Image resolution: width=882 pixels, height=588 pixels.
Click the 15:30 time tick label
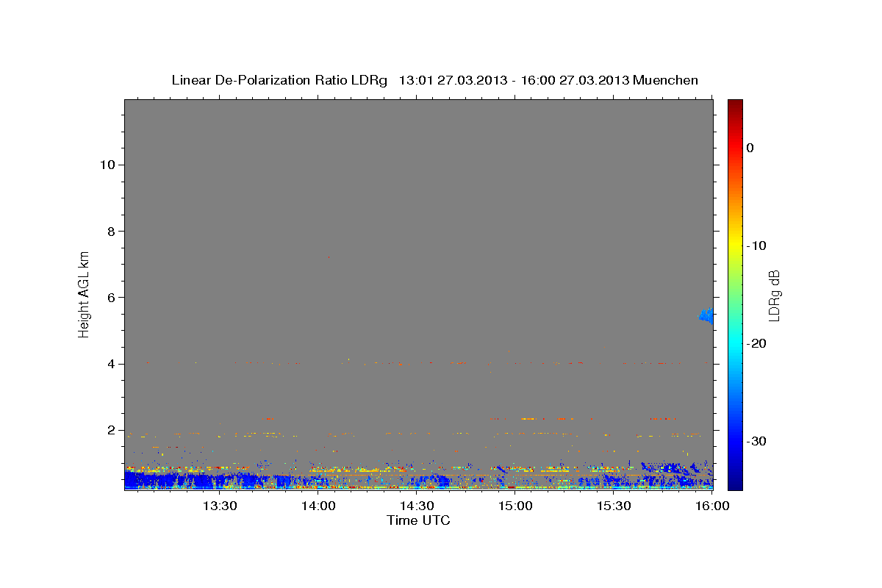[614, 506]
